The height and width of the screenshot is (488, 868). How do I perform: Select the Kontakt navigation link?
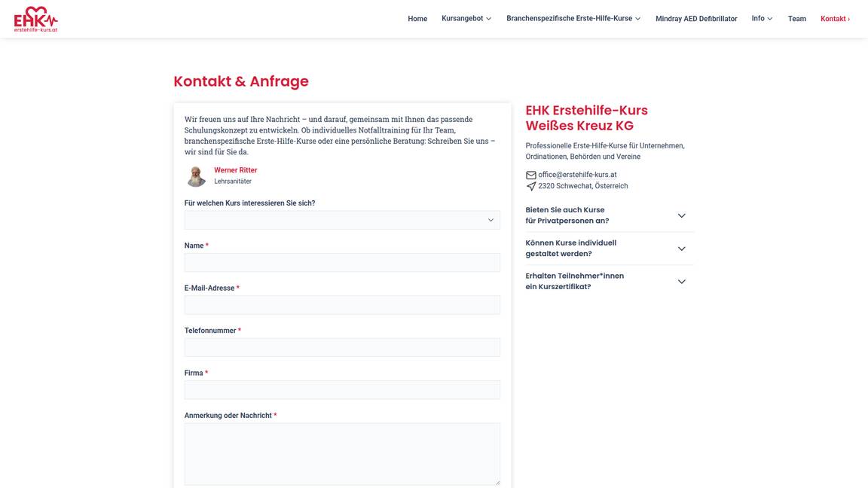tap(835, 19)
